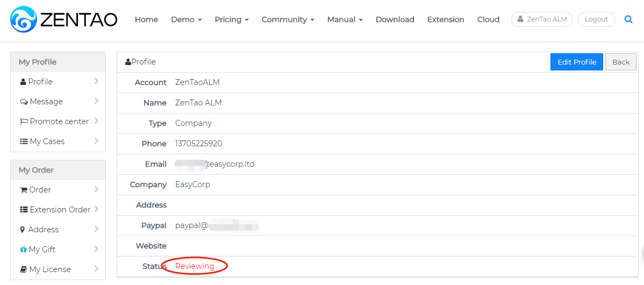Viewport: 644px width, 285px height.
Task: Click the Type value Company
Action: pyautogui.click(x=194, y=123)
